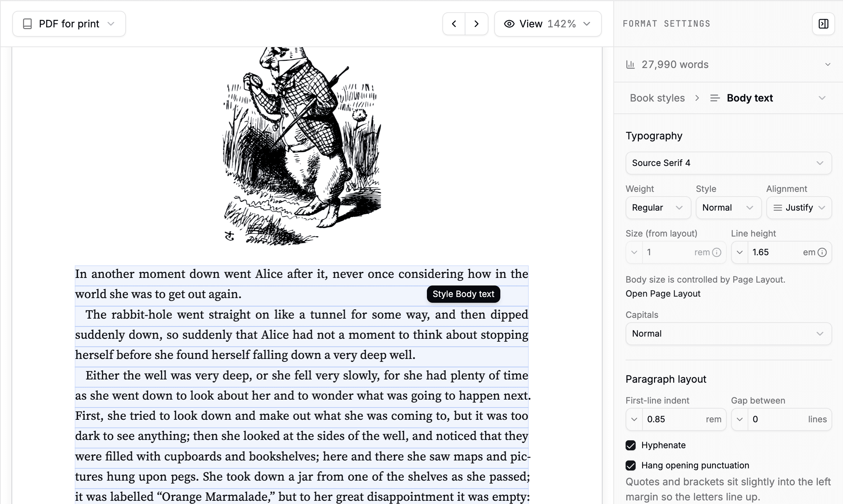843x504 pixels.
Task: Toggle Hang opening punctuation checkbox
Action: click(x=631, y=465)
